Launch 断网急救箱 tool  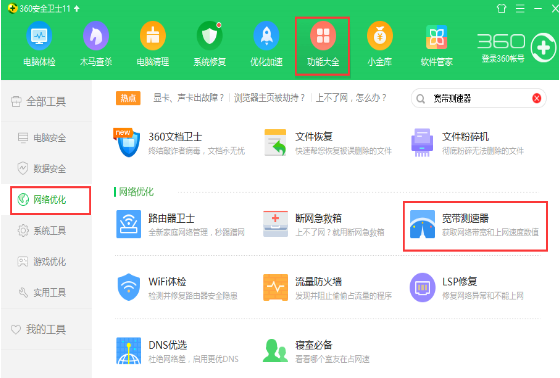pyautogui.click(x=324, y=224)
